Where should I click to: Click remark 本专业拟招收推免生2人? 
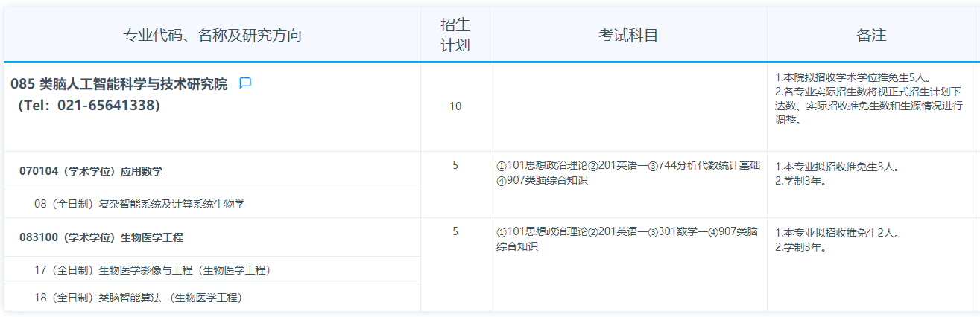837,233
